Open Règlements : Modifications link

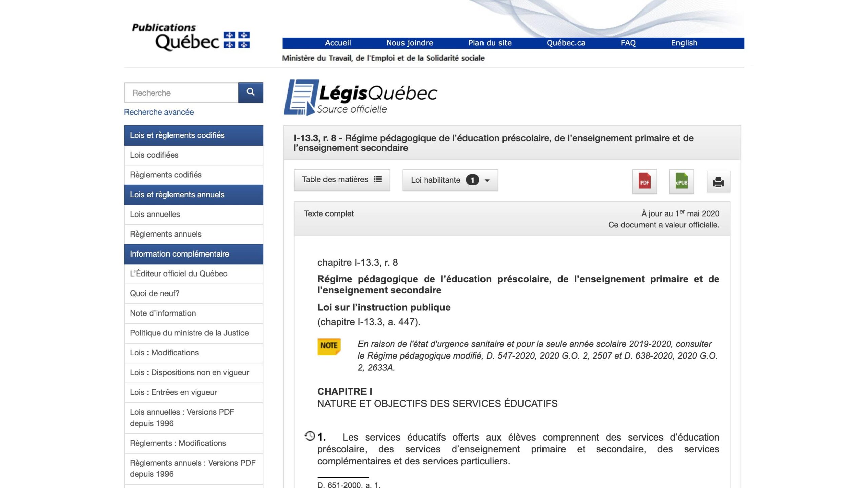(x=194, y=443)
